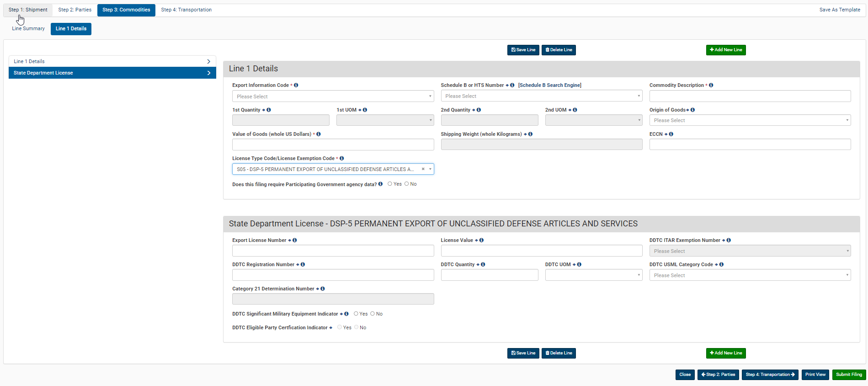Open the Origin of Goods dropdown
The image size is (868, 386).
(750, 120)
